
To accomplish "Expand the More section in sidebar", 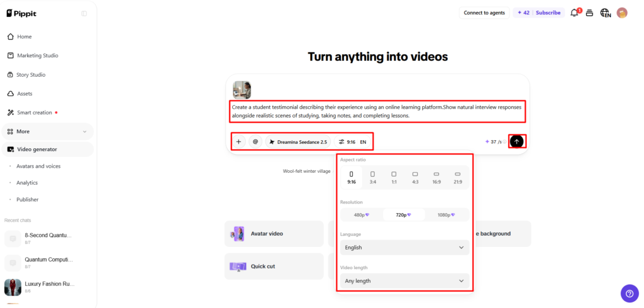I will (x=48, y=131).
